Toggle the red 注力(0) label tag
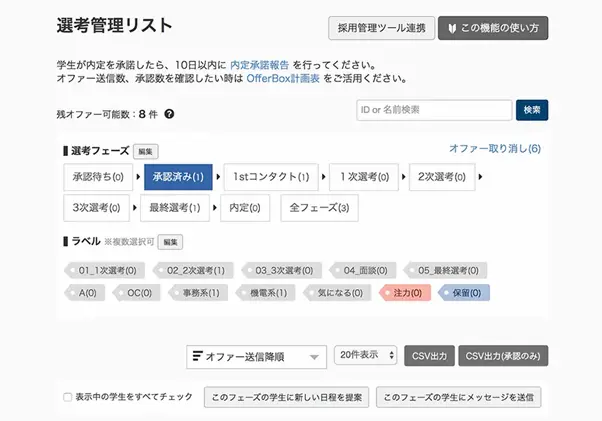Screen dimensions: 602x421 405,293
